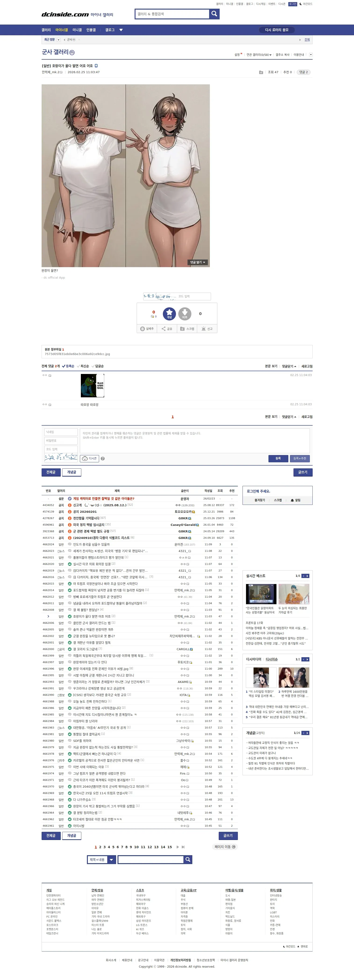
Task: Click the 댓글 2 pill in post header
Action: pos(304,72)
